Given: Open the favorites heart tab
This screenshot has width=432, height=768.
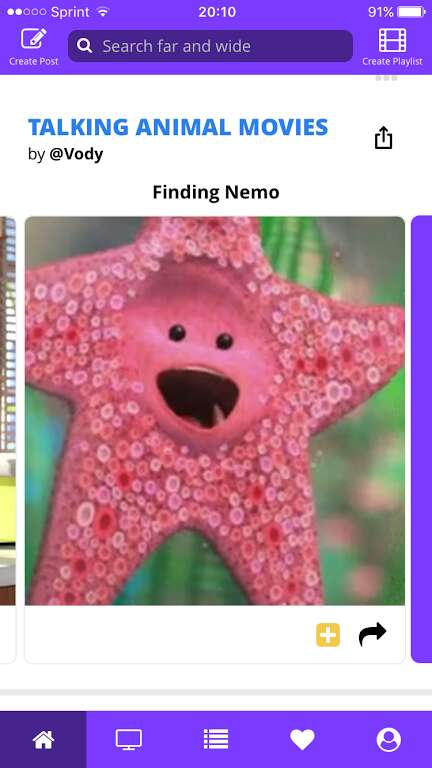Looking at the screenshot, I should 302,740.
